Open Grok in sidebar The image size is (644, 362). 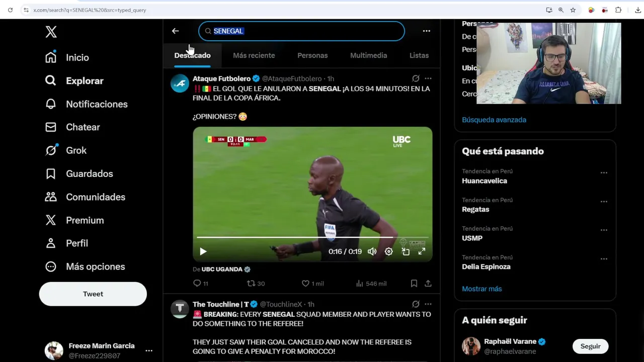(66, 150)
